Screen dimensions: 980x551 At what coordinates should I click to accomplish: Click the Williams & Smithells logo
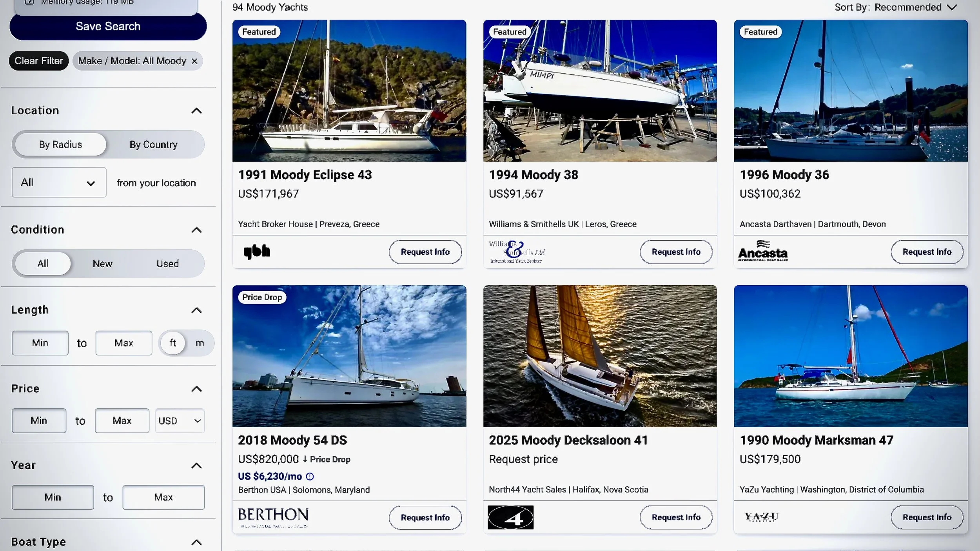[517, 251]
